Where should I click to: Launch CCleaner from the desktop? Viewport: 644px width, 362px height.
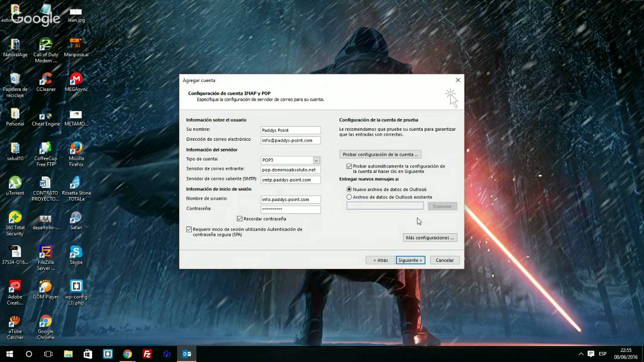46,82
